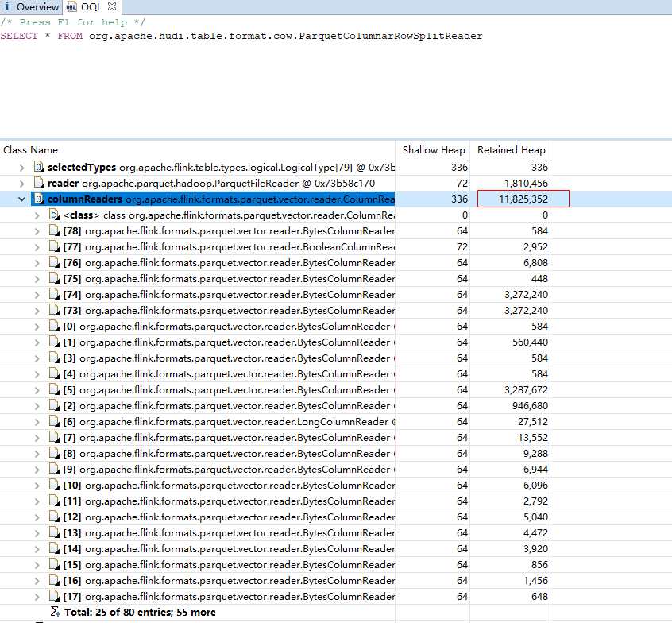This screenshot has height=623, width=672.
Task: Expand the selectedTypes row
Action: point(22,168)
